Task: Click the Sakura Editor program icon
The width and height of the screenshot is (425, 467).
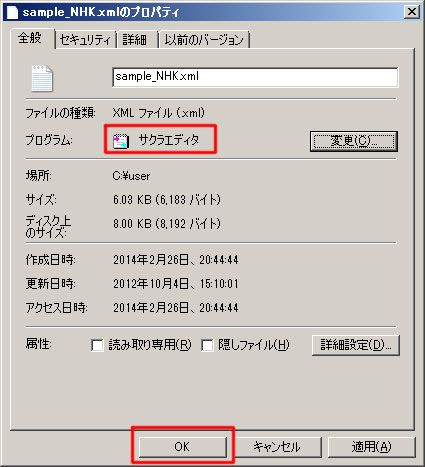Action: pos(121,141)
